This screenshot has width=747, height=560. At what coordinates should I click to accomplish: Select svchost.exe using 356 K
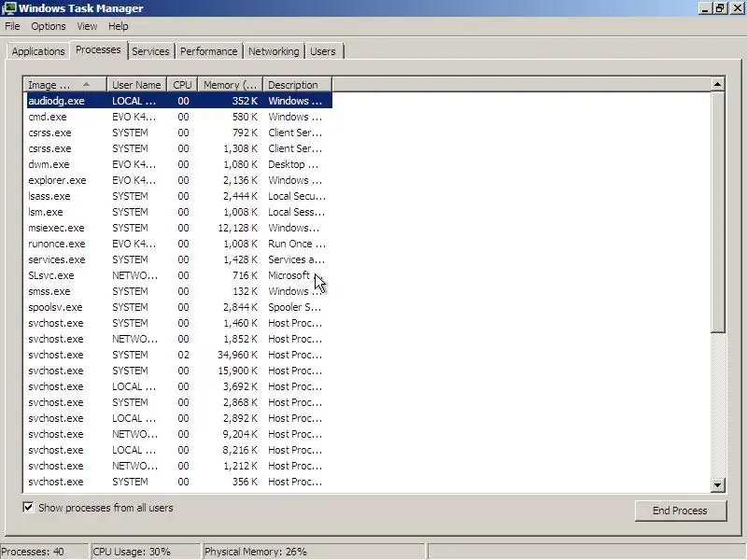[179, 482]
